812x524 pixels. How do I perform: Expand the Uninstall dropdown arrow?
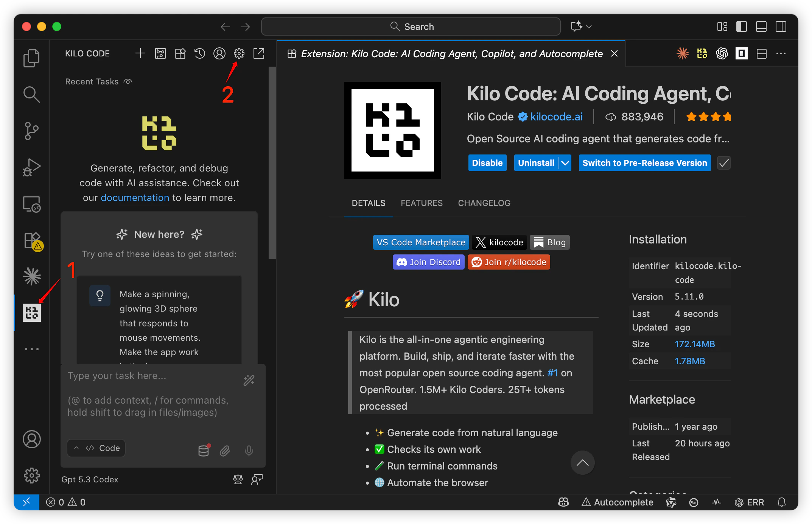[565, 163]
